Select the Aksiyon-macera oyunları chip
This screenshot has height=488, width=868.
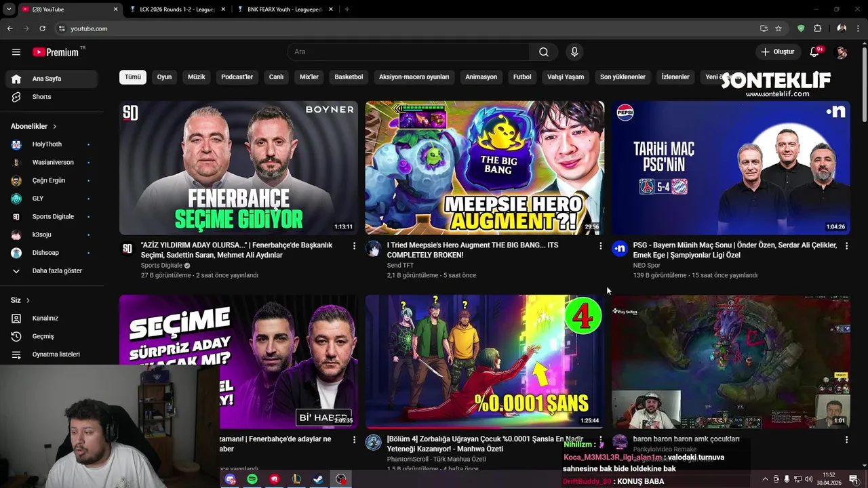414,77
